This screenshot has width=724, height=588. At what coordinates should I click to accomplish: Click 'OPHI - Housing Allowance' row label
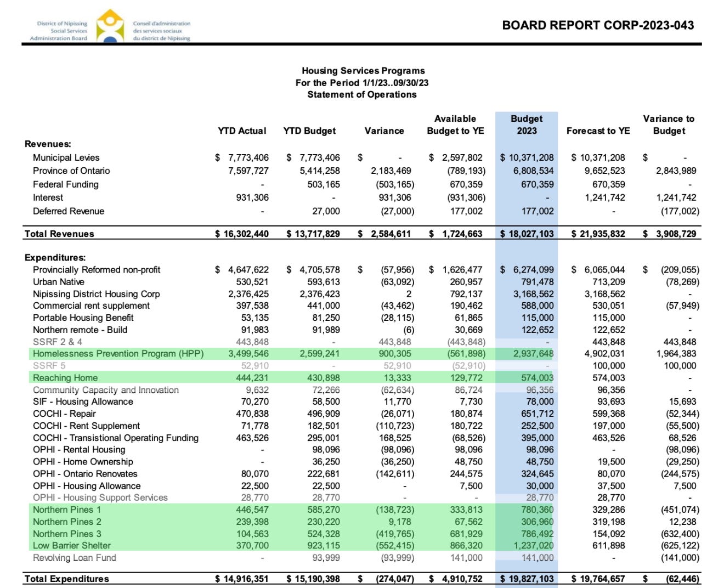(x=87, y=486)
